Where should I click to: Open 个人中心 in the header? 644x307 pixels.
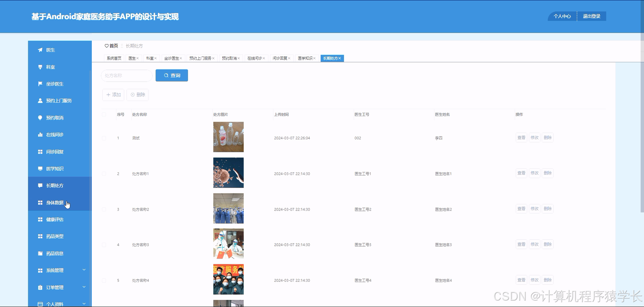562,16
